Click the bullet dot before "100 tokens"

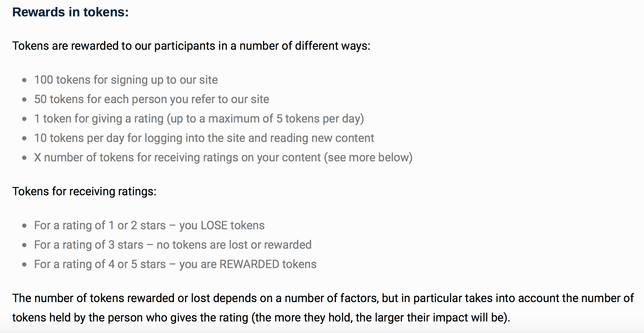[25, 80]
